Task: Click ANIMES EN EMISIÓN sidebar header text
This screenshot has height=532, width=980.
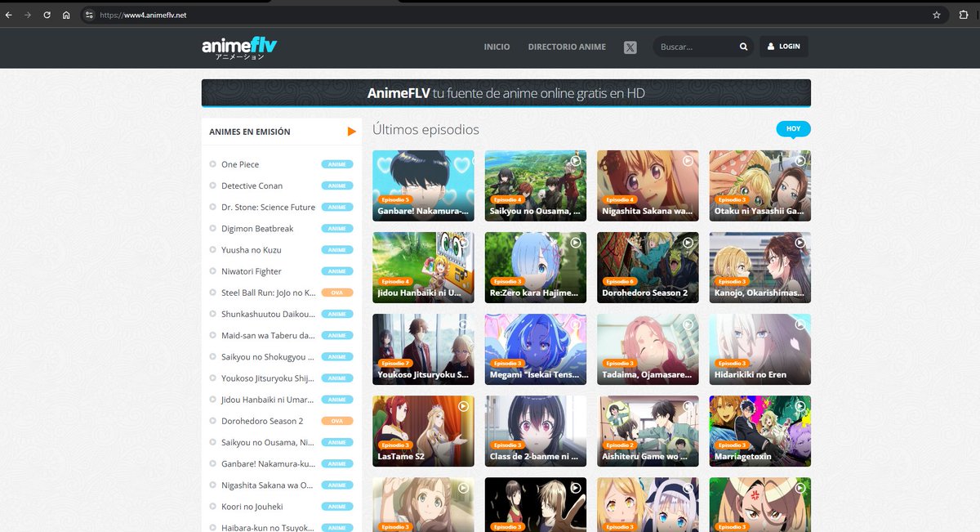Action: coord(250,132)
